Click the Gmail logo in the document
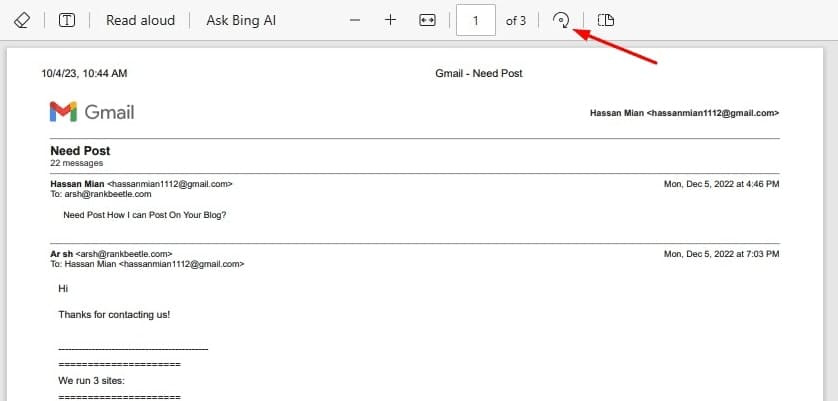 pyautogui.click(x=91, y=112)
